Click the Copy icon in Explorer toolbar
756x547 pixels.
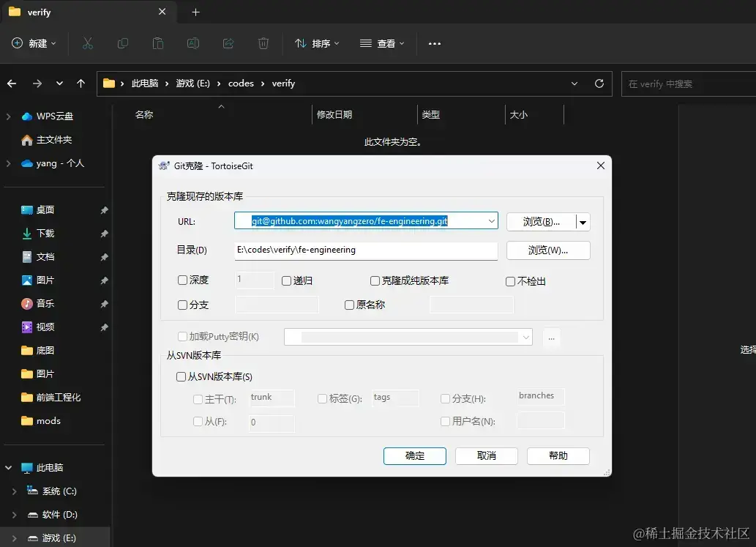123,43
